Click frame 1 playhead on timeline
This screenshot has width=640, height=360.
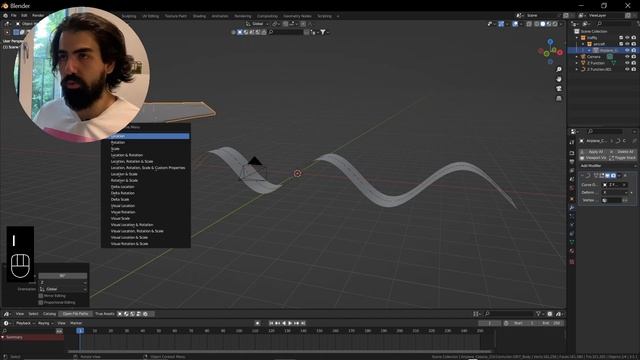coord(80,331)
